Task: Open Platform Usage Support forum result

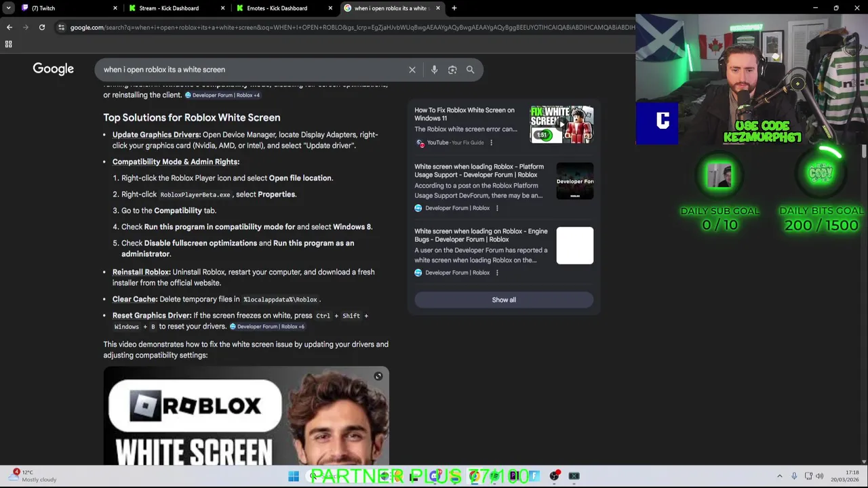Action: click(x=479, y=170)
